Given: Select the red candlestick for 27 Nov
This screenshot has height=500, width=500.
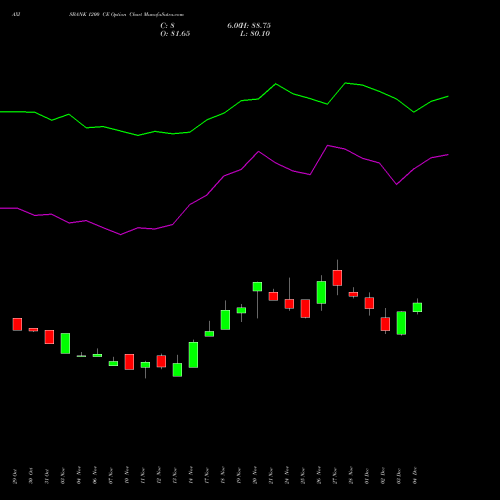Looking at the screenshot, I should tap(337, 278).
